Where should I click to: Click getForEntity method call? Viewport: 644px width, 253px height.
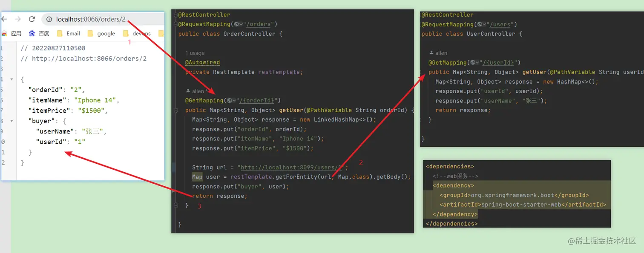[x=296, y=177]
